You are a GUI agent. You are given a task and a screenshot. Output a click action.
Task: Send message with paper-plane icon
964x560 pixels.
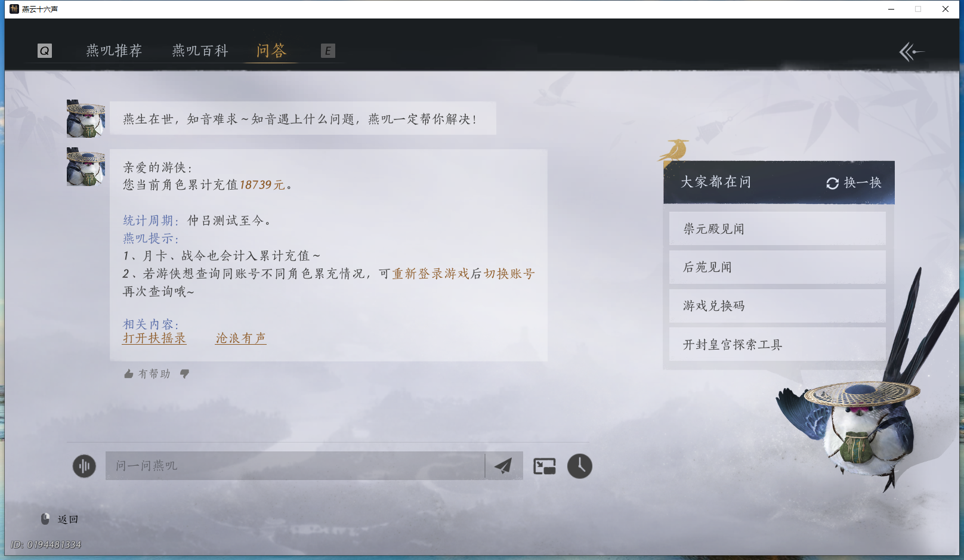[503, 466]
